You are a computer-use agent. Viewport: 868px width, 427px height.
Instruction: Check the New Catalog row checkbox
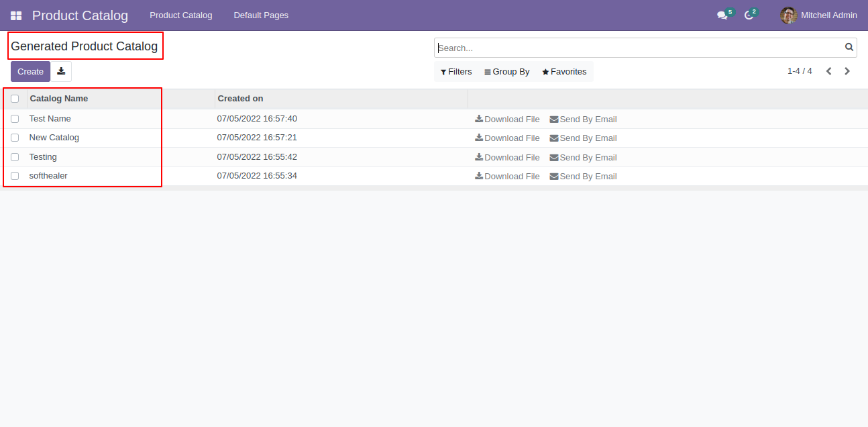tap(15, 138)
